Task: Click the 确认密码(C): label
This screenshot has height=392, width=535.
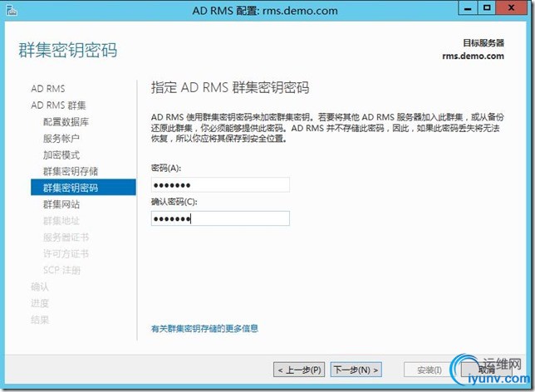Action: pyautogui.click(x=174, y=202)
